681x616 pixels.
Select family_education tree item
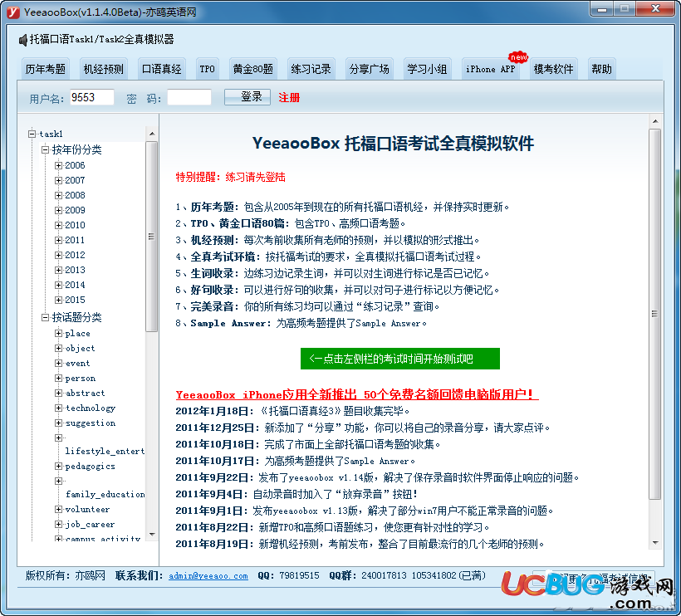click(105, 495)
